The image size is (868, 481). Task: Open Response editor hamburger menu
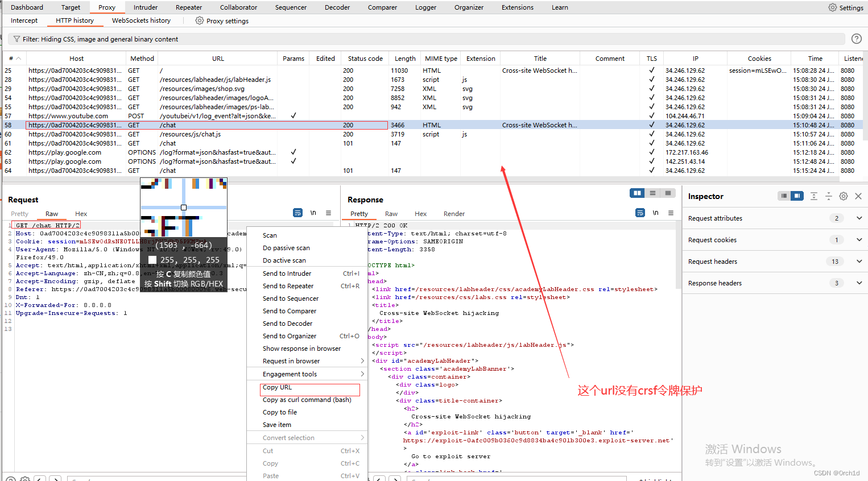tap(671, 213)
